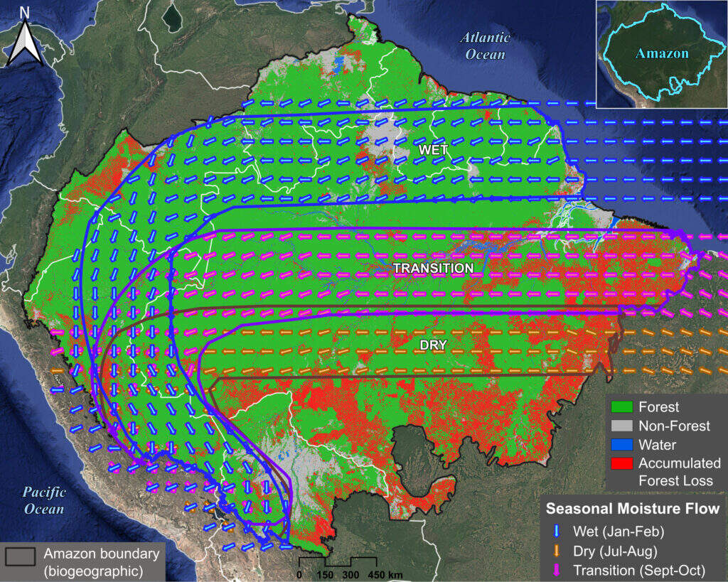Click the "Pacific Ocean" label
728x582 pixels.
44,500
